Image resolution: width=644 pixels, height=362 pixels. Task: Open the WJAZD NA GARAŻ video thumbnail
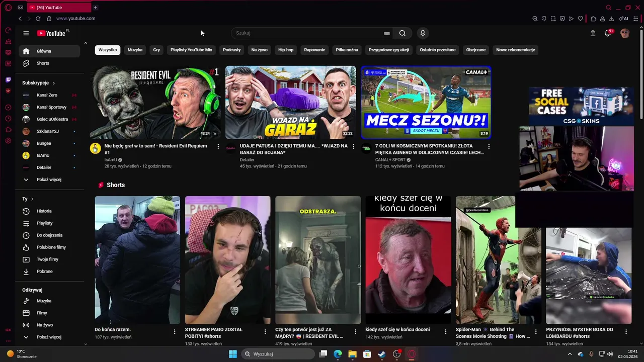click(290, 102)
